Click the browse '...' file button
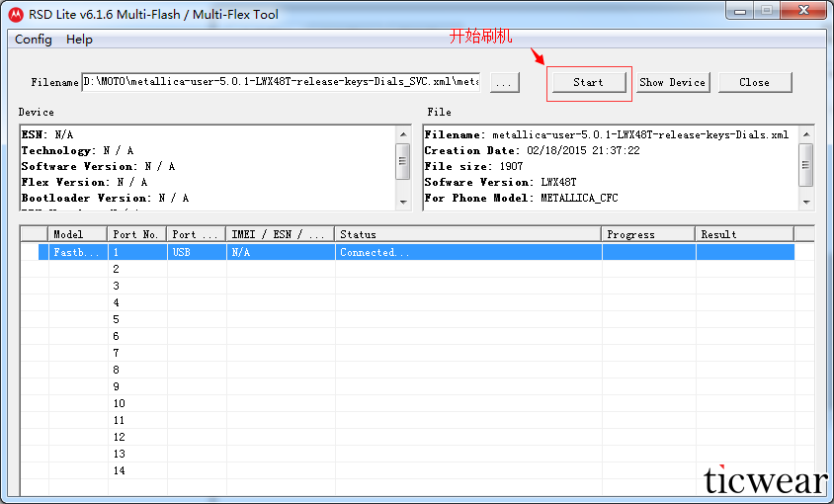 pos(504,83)
